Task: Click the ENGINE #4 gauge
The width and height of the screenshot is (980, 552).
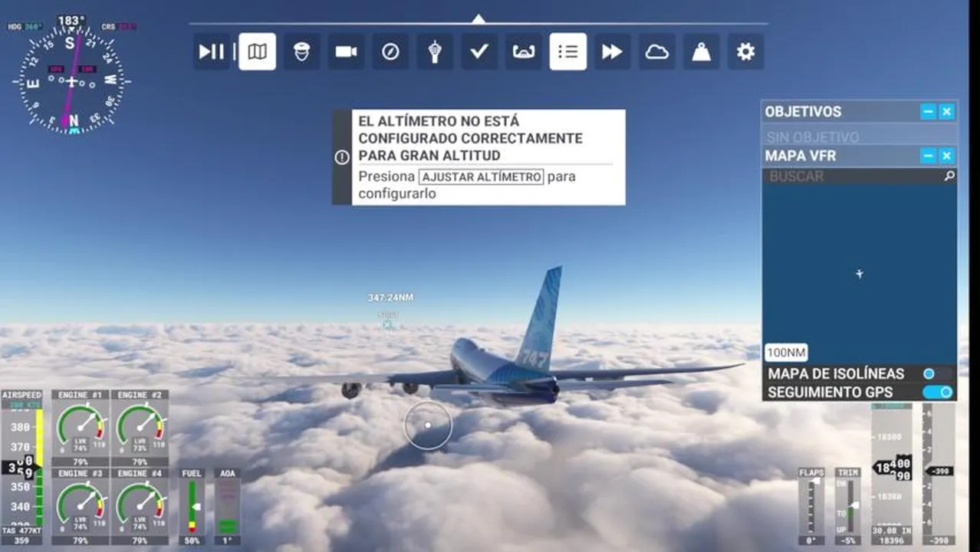Action: (x=140, y=507)
